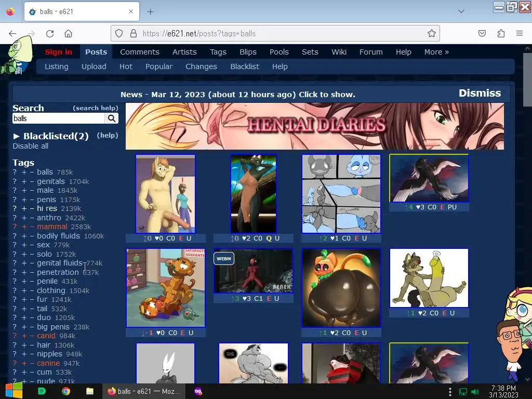532x399 pixels.
Task: Open the extensions puzzle icon
Action: click(501, 33)
